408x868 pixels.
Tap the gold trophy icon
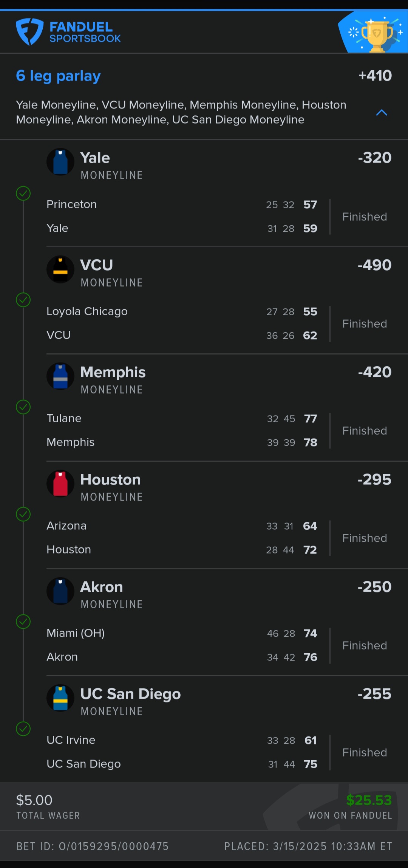tap(377, 35)
